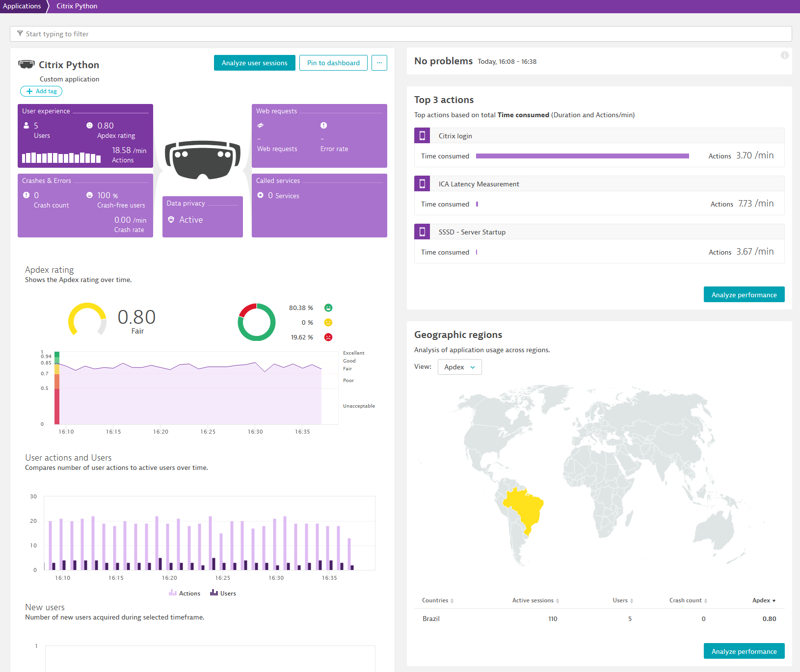Open the SSSD - Server Startup action
Screen dimensions: 800x672
472,232
